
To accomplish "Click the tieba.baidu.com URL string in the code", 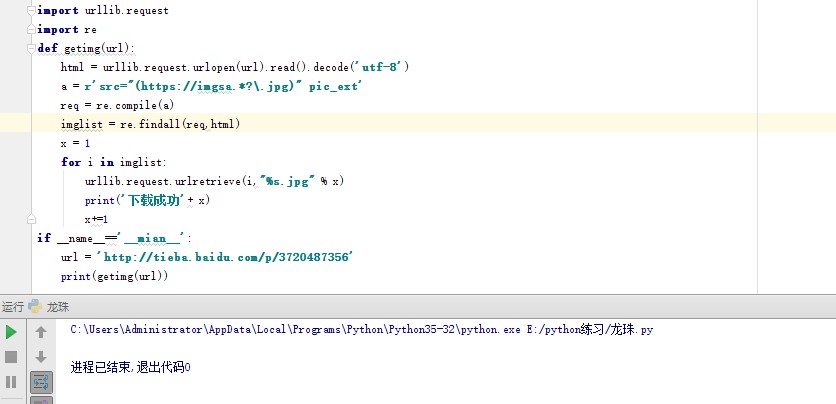I will coord(225,257).
